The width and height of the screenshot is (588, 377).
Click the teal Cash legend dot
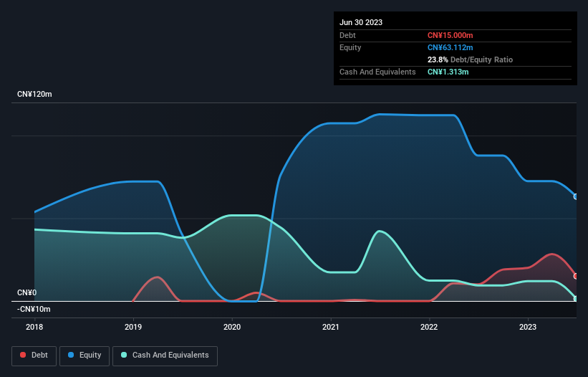124,355
